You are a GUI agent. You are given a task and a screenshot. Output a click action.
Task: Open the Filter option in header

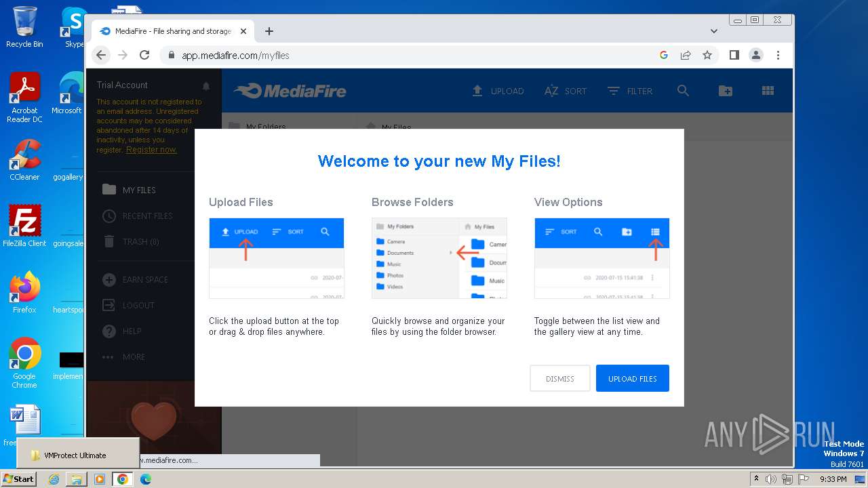tap(629, 91)
